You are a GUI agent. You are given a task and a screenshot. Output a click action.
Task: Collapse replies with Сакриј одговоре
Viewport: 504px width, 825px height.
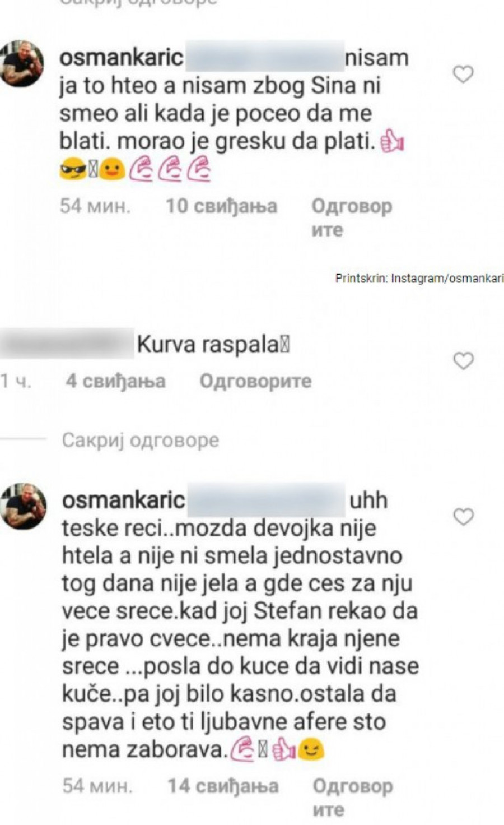[x=141, y=440]
